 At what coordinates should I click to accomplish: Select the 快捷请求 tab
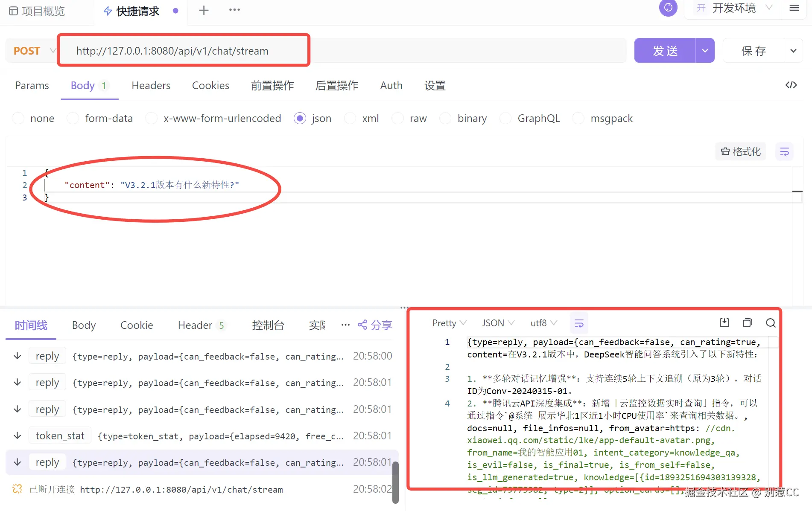[138, 11]
